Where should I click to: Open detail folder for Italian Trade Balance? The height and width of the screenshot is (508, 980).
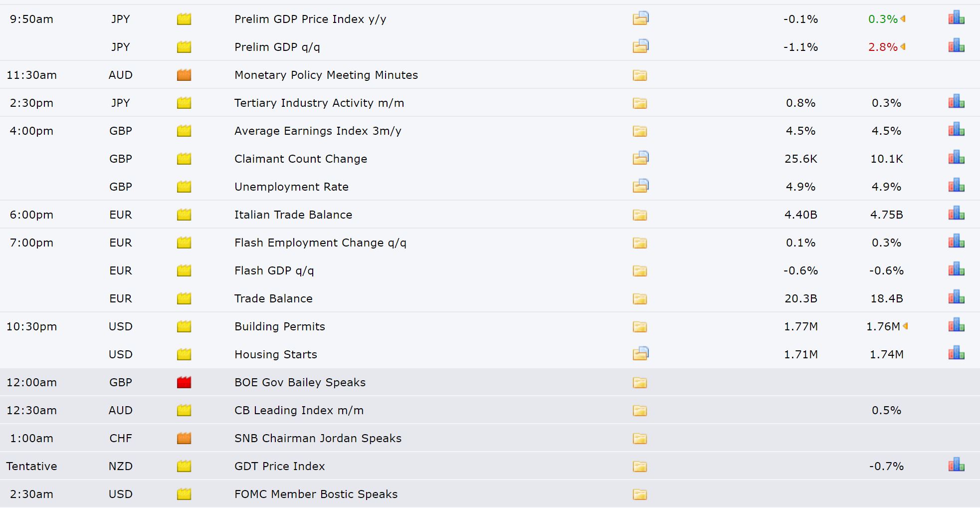[640, 215]
